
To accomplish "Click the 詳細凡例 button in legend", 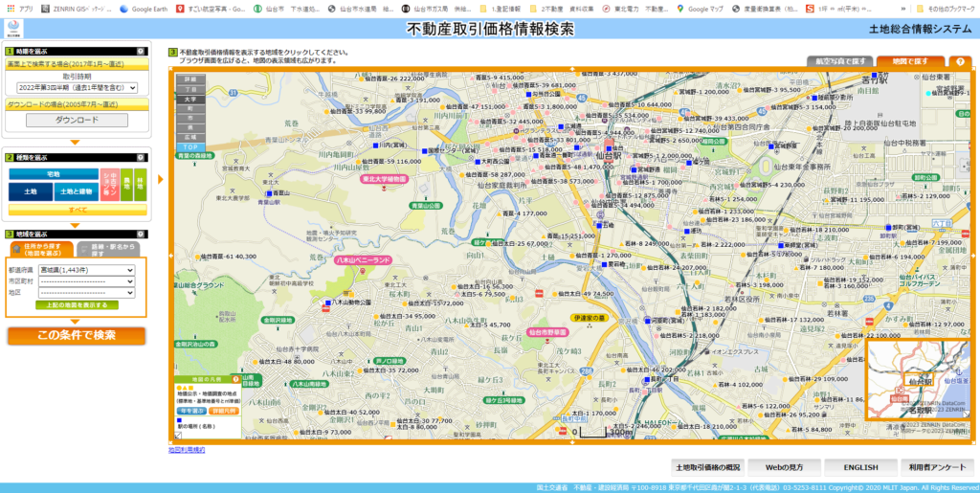I will 223,411.
